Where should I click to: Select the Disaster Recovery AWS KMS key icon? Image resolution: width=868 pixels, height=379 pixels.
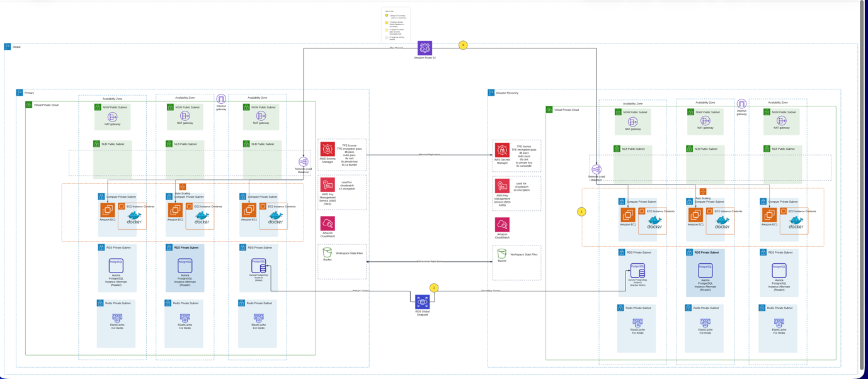pos(502,186)
